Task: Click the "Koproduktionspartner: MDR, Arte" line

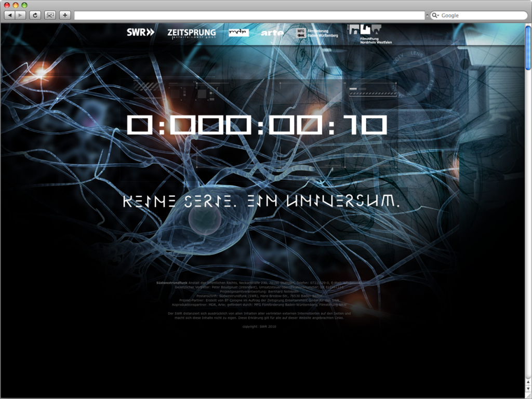Action: pyautogui.click(x=260, y=304)
